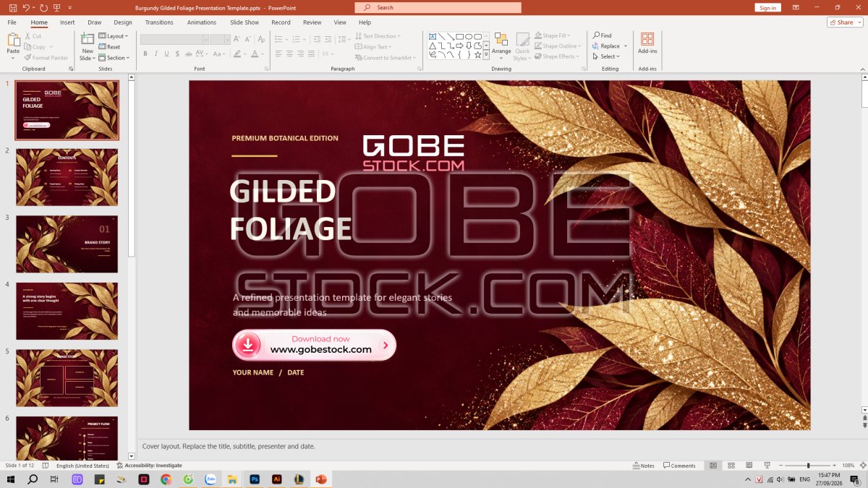This screenshot has width=868, height=488.
Task: Select the Text Box shape in gallery
Action: point(433,36)
